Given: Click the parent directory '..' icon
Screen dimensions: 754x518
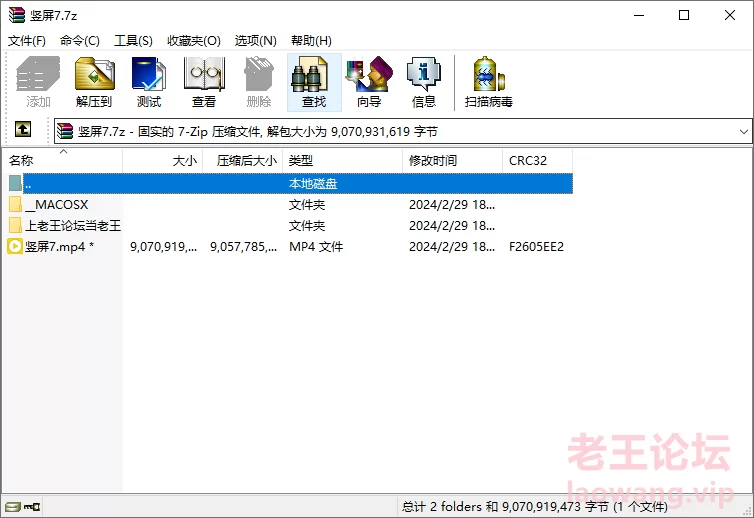Looking at the screenshot, I should pyautogui.click(x=15, y=183).
